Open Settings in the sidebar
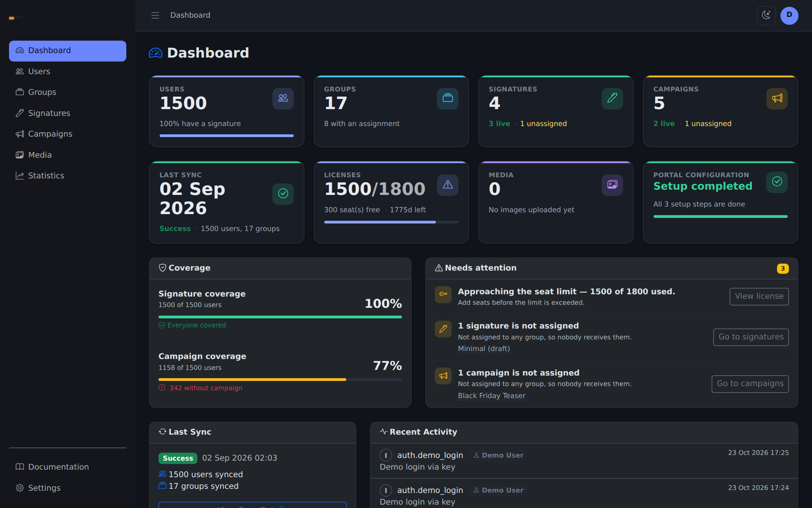Viewport: 812px width, 508px height. [x=68, y=488]
